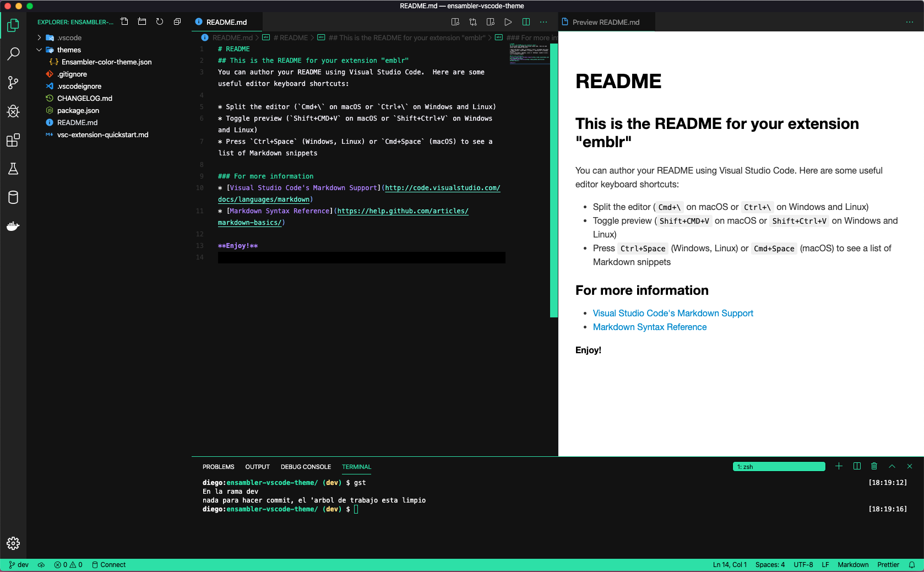Open editor more actions menu
This screenshot has width=924, height=572.
pos(543,22)
